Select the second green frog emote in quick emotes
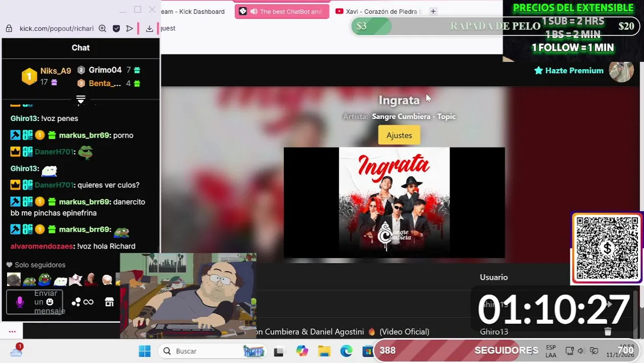 tap(45, 279)
